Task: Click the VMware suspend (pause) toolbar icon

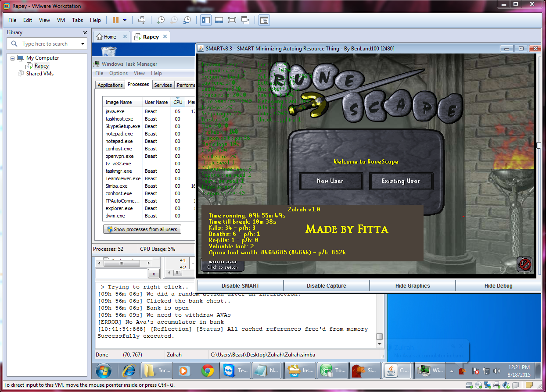Action: (x=115, y=20)
